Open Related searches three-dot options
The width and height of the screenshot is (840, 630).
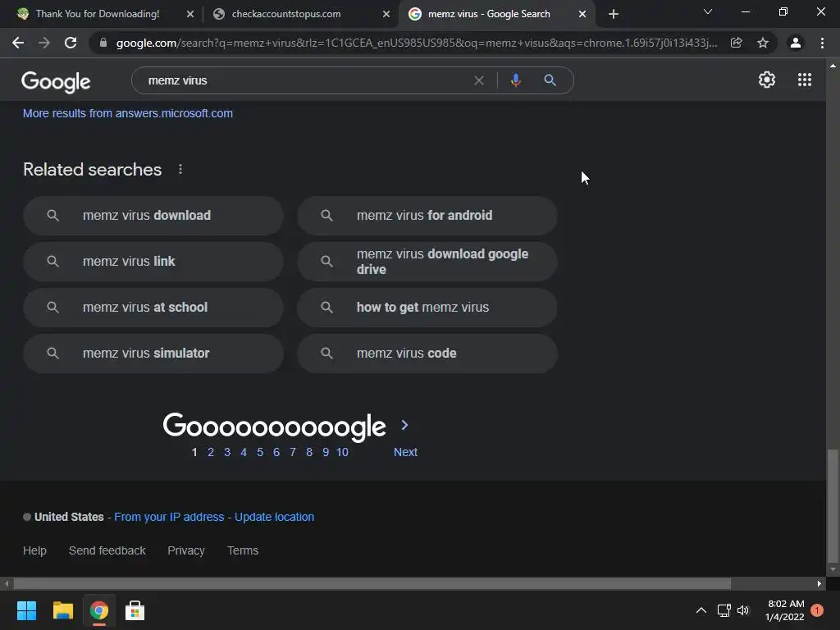point(180,169)
